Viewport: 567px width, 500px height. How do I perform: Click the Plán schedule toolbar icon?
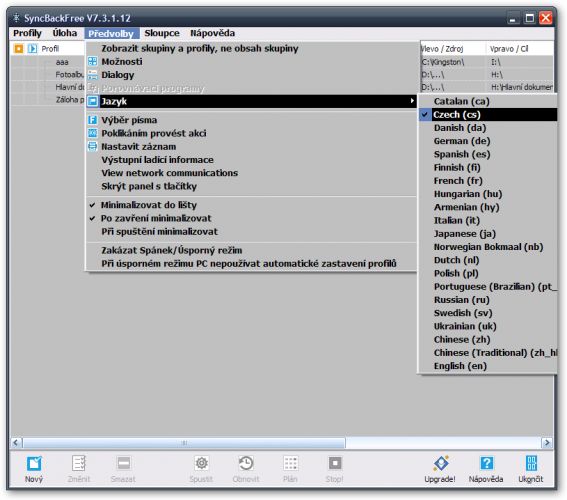point(290,463)
